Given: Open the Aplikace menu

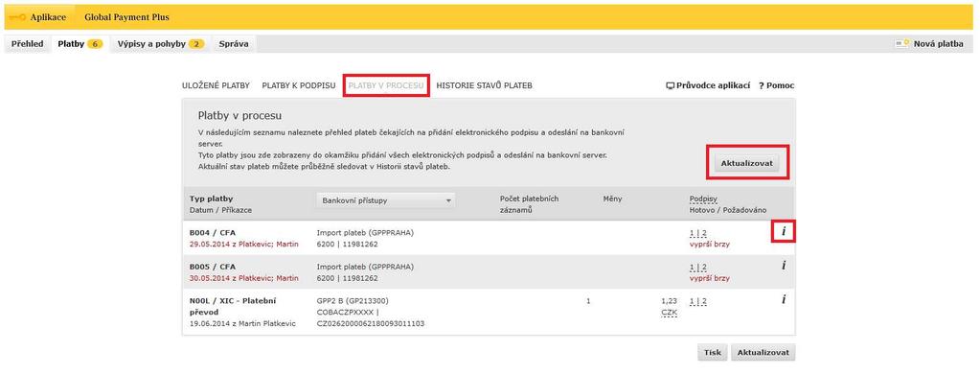Looking at the screenshot, I should (48, 17).
